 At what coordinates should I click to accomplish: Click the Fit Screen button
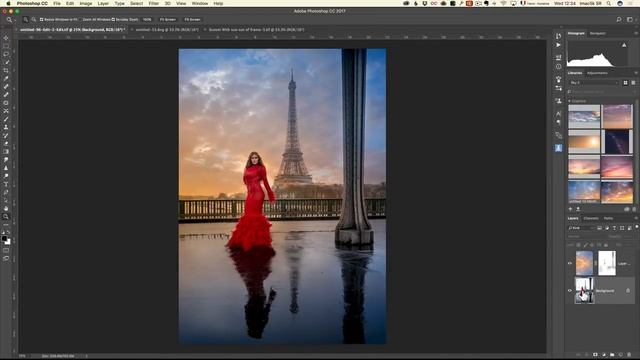(x=168, y=20)
